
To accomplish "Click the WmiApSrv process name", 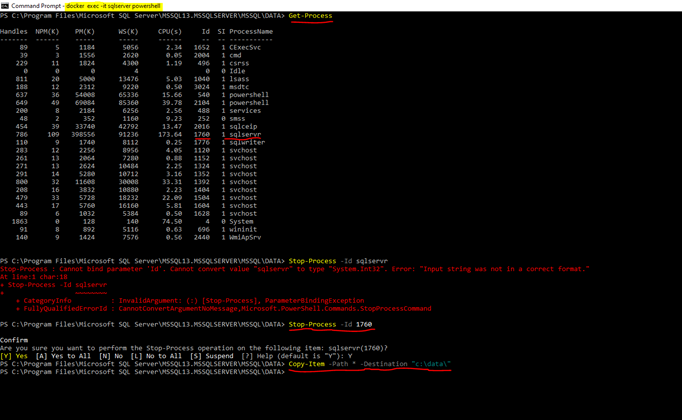I will [245, 237].
